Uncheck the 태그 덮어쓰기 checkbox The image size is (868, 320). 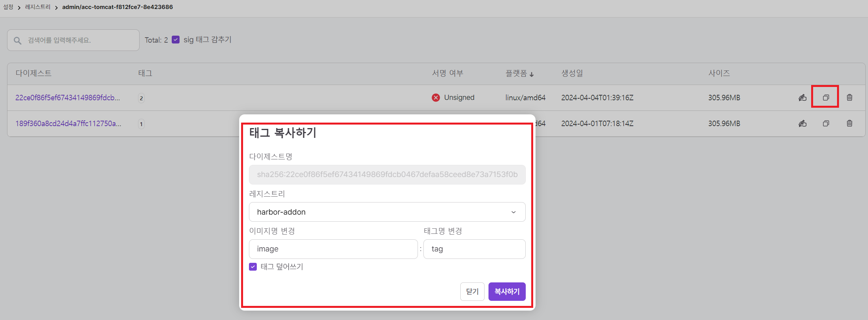pos(253,267)
